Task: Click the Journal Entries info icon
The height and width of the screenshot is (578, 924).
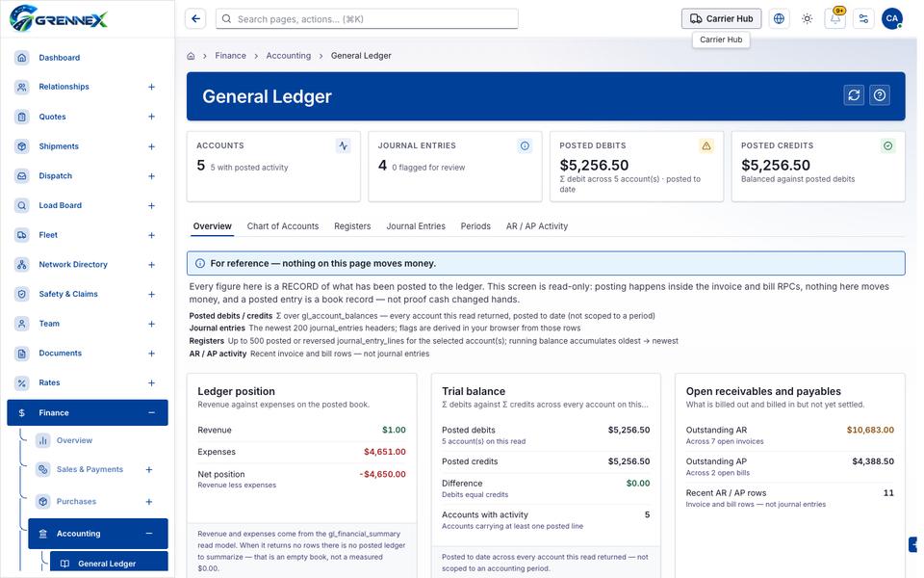Action: click(525, 145)
